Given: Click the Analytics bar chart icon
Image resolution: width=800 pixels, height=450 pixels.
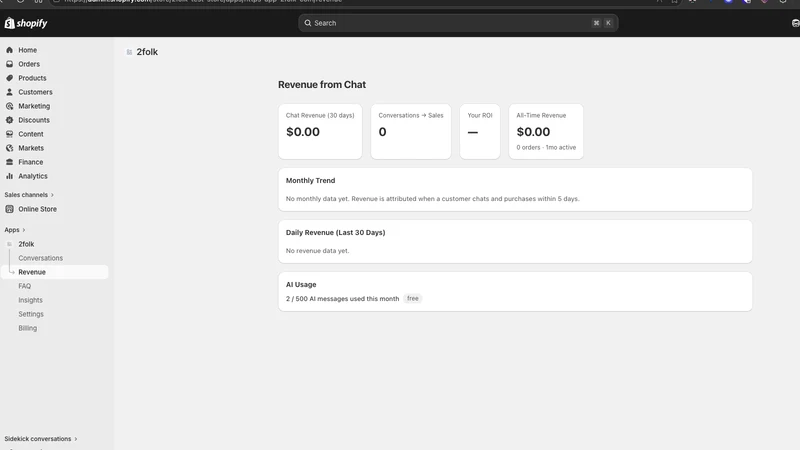Looking at the screenshot, I should [x=9, y=176].
